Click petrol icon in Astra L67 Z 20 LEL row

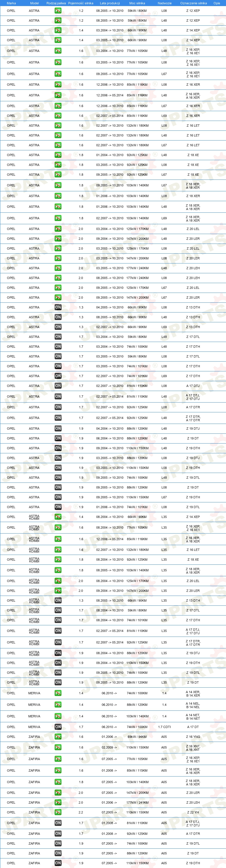pyautogui.click(x=58, y=288)
